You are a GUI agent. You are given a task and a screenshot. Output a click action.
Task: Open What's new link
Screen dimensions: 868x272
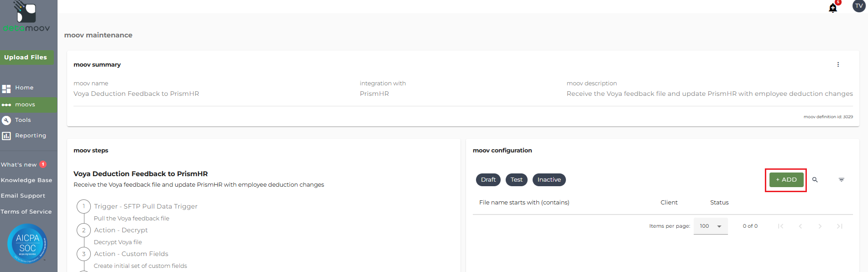click(19, 165)
